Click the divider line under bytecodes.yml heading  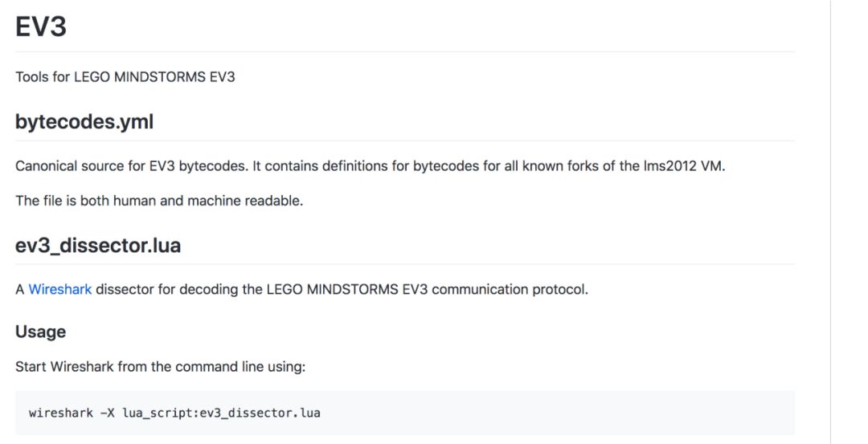(x=405, y=141)
